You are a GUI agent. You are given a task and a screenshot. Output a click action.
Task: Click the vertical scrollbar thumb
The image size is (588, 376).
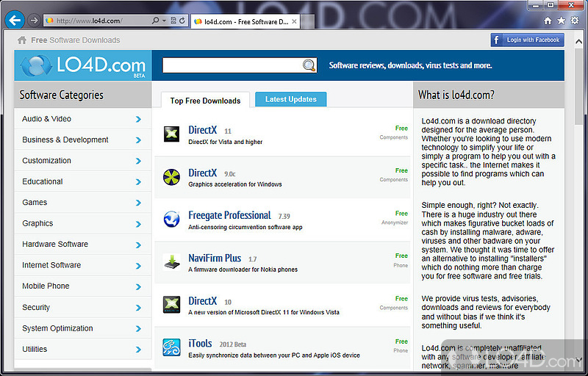(578, 86)
